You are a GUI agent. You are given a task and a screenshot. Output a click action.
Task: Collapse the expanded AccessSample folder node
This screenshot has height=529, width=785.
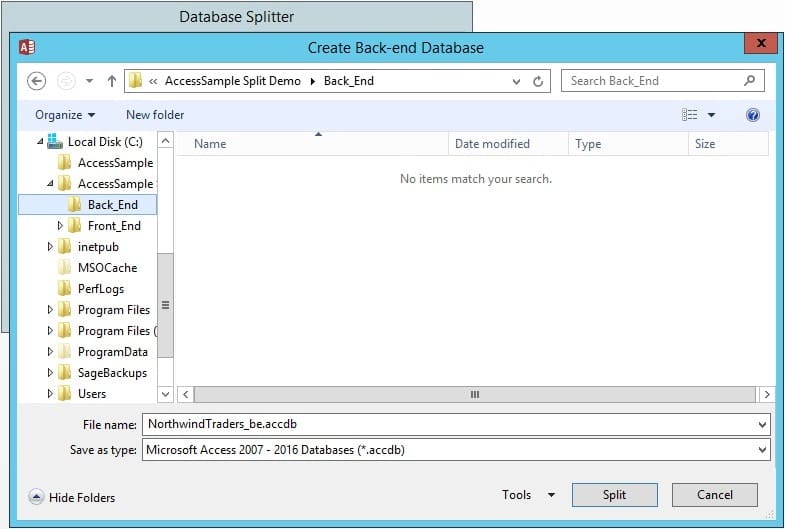coord(50,184)
